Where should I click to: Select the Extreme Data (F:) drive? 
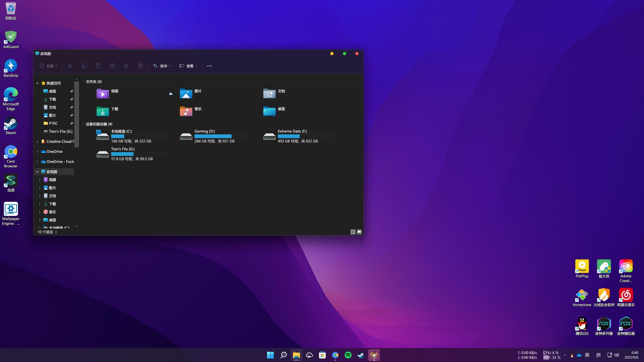tap(297, 136)
